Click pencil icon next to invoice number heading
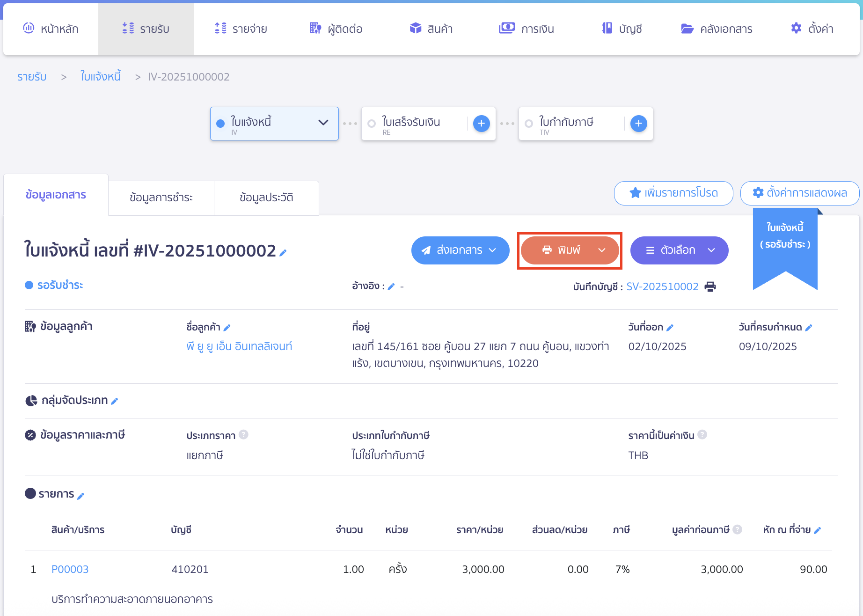Viewport: 863px width, 616px height. (x=283, y=253)
